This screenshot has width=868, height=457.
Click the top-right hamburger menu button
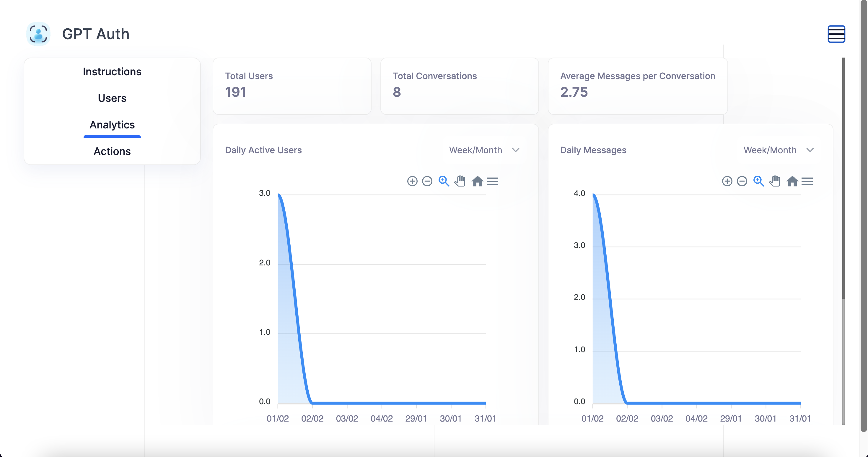coord(837,34)
